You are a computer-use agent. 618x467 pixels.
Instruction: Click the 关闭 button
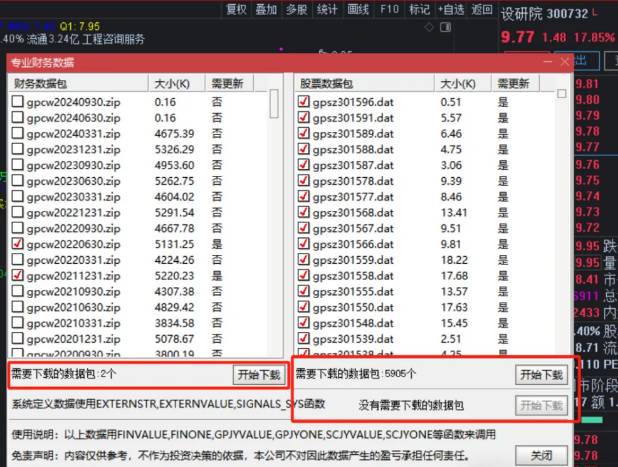point(542,456)
